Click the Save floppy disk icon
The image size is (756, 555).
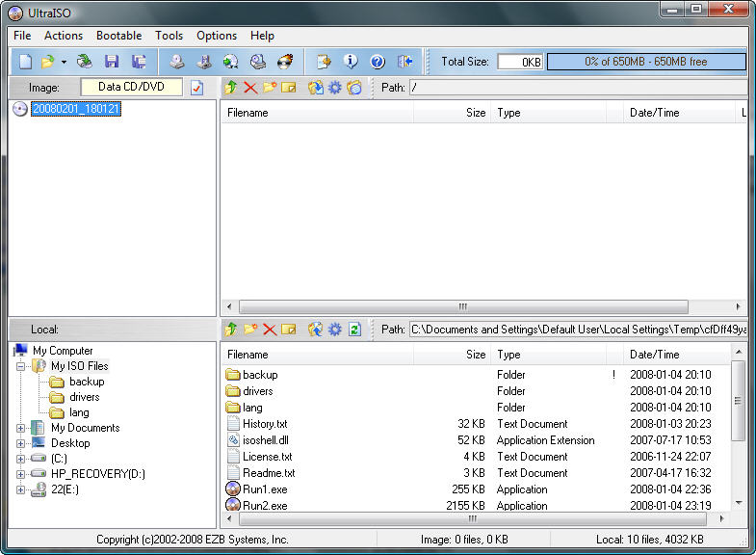tap(112, 62)
